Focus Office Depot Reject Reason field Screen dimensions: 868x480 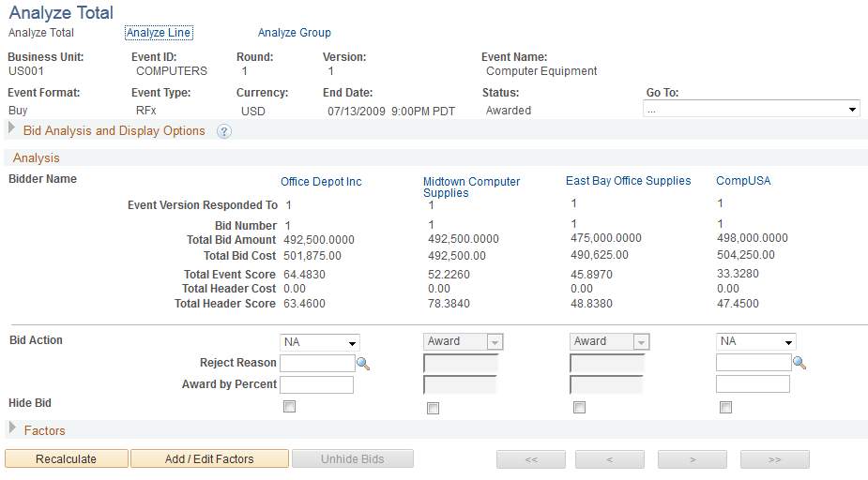pyautogui.click(x=317, y=363)
